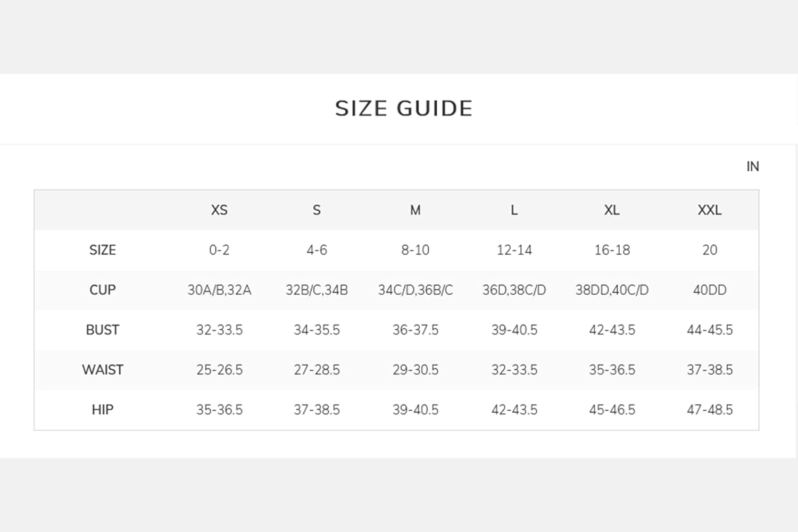Select the 40DD cup cell
798x532 pixels.
[x=710, y=290]
